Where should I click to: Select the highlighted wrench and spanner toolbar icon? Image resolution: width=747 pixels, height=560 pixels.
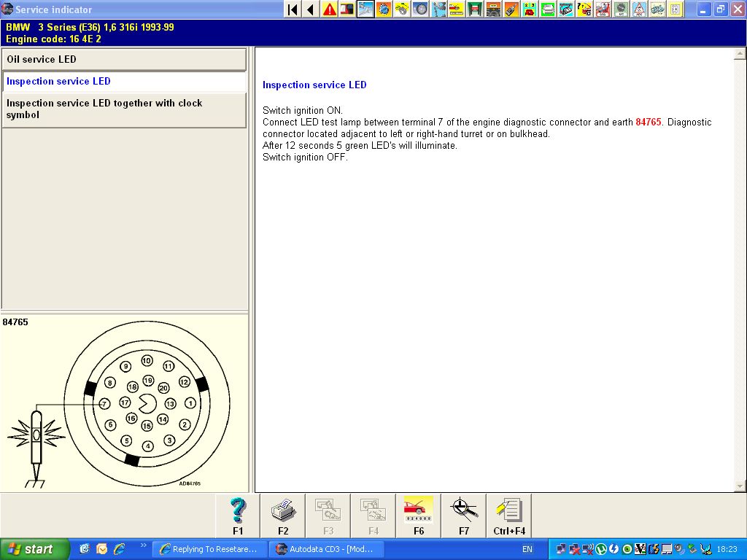coord(365,9)
